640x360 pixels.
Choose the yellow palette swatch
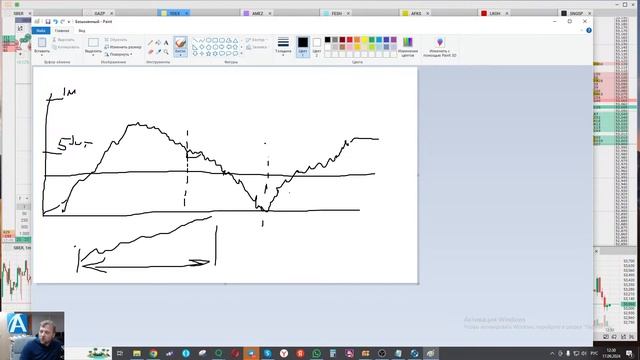click(364, 40)
